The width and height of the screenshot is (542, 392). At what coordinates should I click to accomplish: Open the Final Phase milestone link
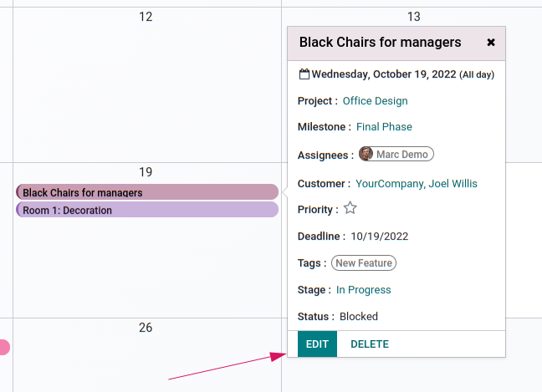click(384, 127)
